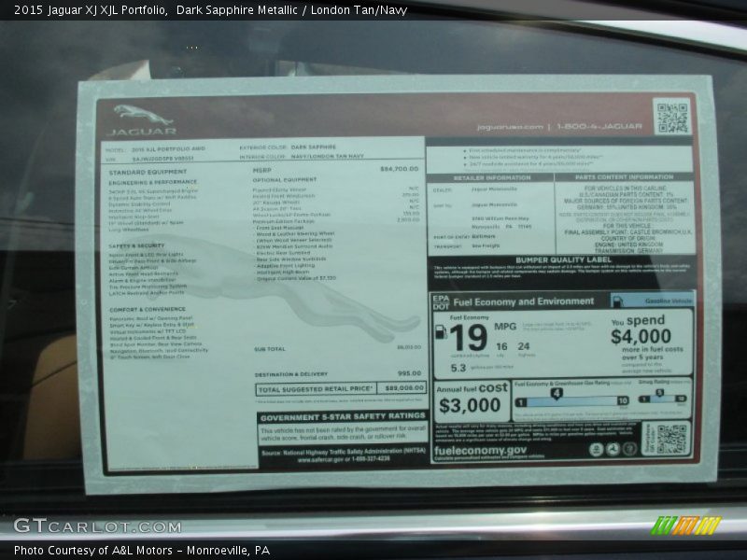Click the NHTSA source line
Image resolution: width=747 pixels, height=560 pixels.
(343, 452)
